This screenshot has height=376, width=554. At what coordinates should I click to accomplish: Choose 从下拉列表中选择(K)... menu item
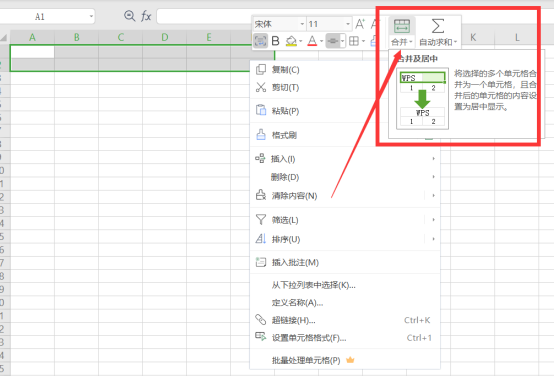345,285
